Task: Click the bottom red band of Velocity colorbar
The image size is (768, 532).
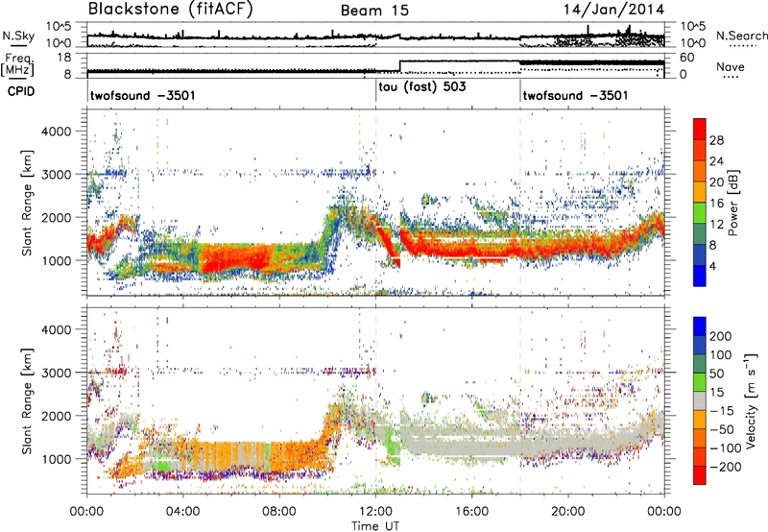Action: (700, 475)
